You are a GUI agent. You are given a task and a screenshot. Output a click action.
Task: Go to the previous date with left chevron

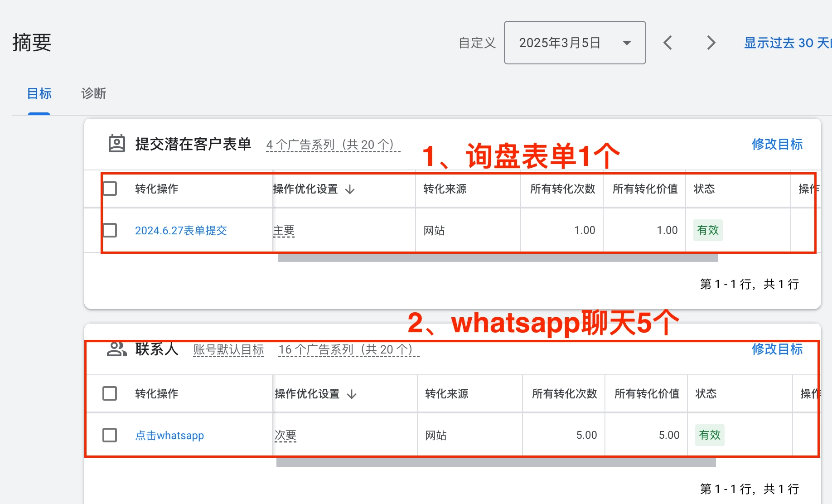coord(668,43)
